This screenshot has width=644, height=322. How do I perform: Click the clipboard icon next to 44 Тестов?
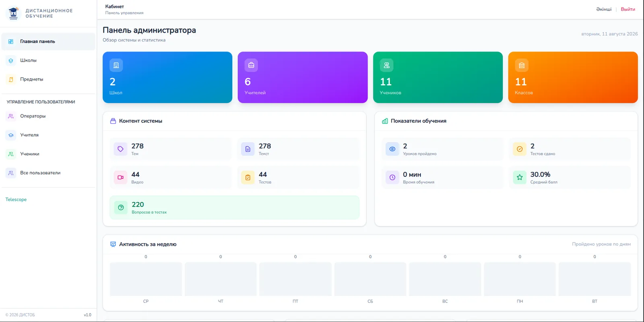[248, 177]
